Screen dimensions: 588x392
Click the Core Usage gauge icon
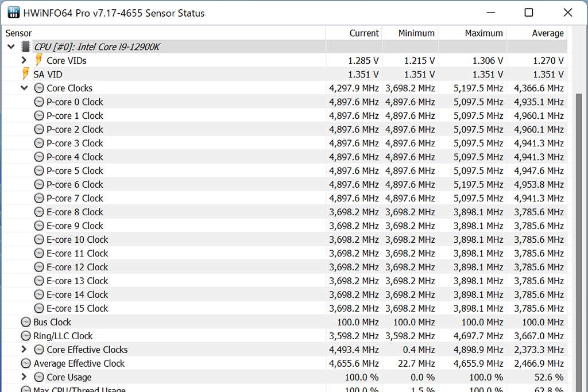coord(39,378)
